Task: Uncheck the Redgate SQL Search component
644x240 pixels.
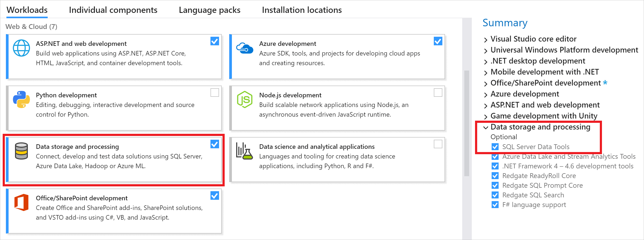Action: click(x=495, y=195)
